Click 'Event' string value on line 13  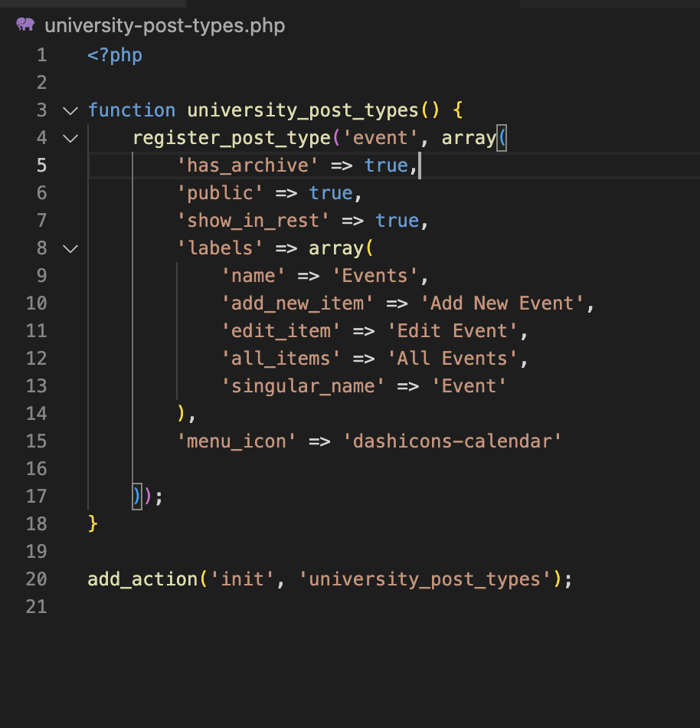469,386
